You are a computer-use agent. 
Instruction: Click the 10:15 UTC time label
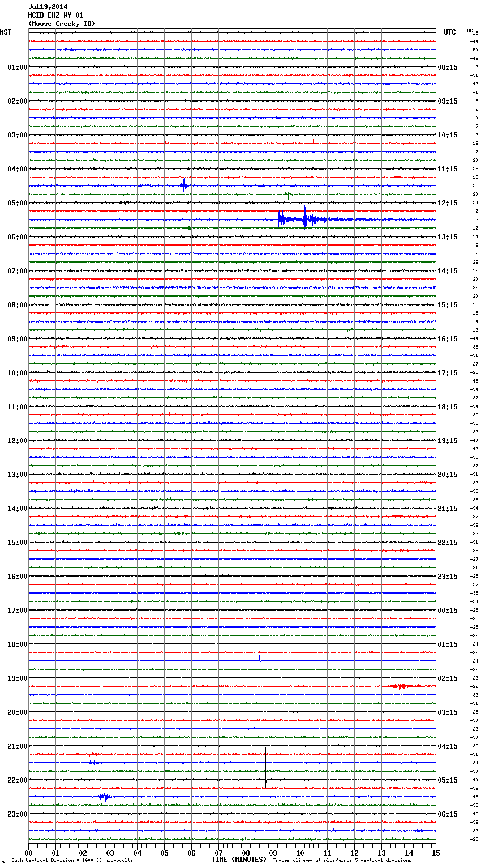(x=448, y=135)
